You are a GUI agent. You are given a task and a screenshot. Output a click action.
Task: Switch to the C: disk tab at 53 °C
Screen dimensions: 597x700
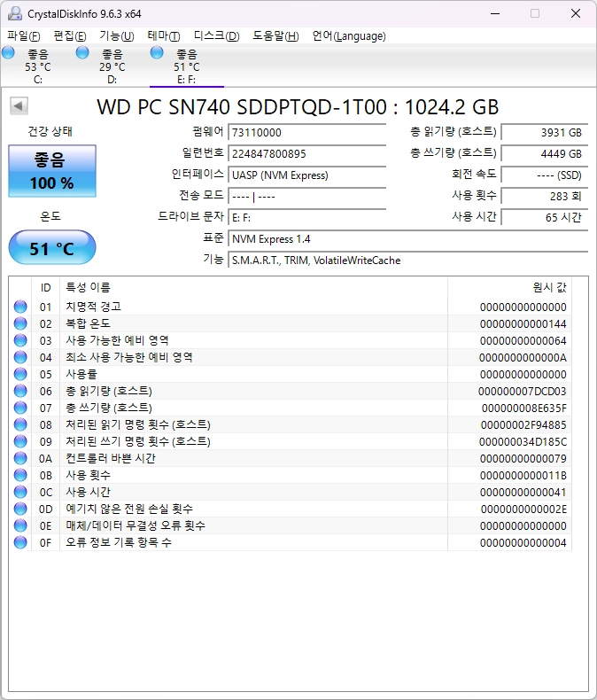tap(38, 66)
